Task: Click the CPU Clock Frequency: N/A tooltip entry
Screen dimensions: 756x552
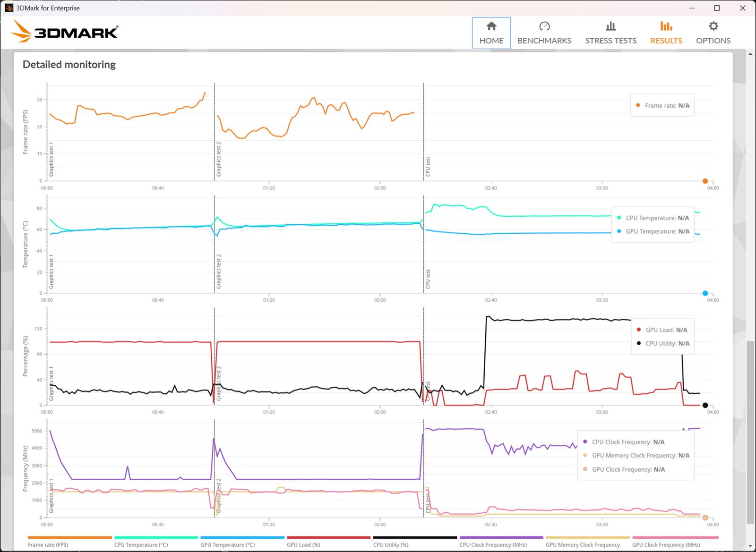Action: coord(624,442)
